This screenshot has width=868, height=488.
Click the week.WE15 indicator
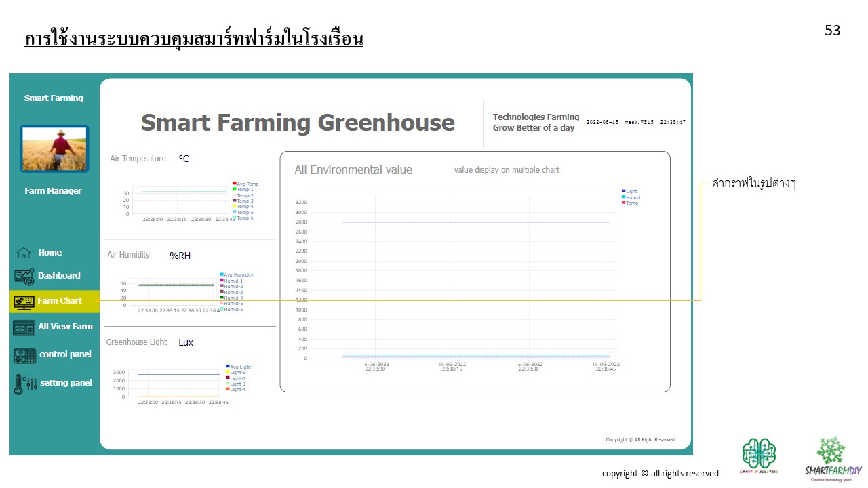[x=639, y=122]
